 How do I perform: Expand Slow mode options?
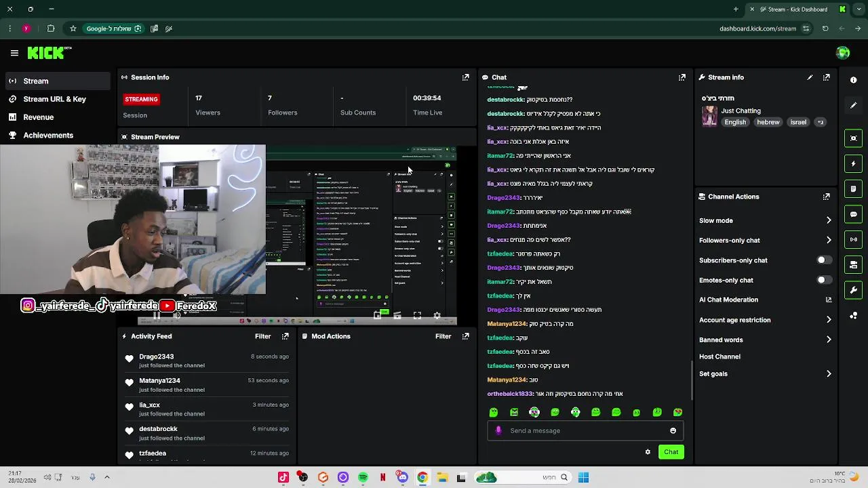pyautogui.click(x=829, y=220)
